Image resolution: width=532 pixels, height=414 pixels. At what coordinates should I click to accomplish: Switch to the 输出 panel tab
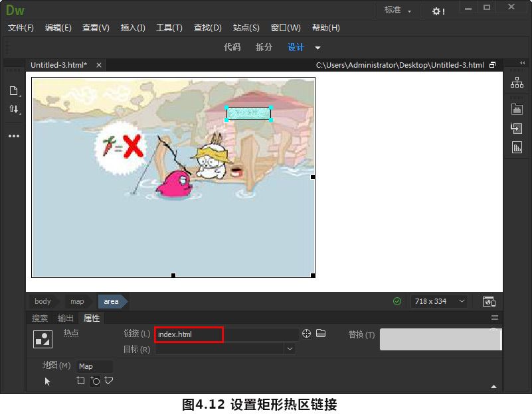point(65,318)
